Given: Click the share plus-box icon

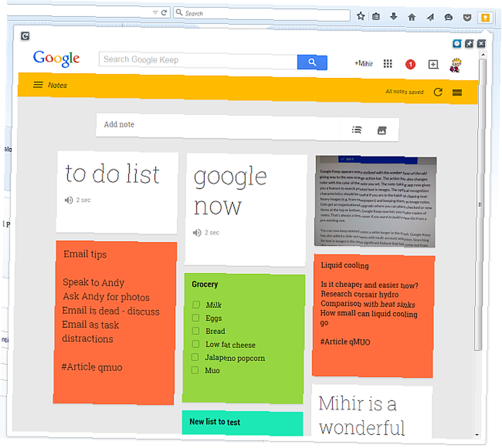Looking at the screenshot, I should [433, 64].
